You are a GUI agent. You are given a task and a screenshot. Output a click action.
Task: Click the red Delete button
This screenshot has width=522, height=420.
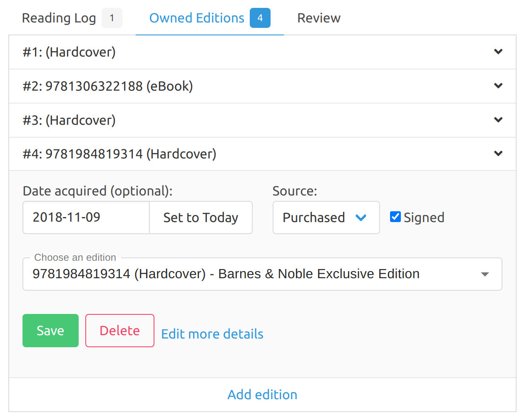click(119, 331)
